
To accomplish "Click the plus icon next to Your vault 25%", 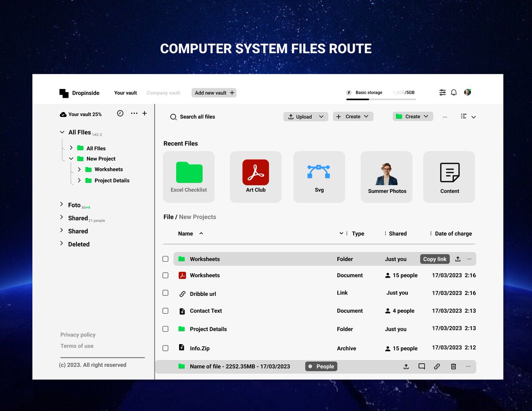I will [145, 113].
